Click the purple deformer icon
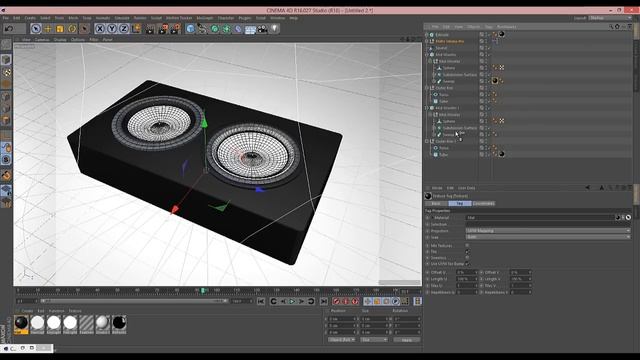Viewport: 640px width, 360px height. (238, 29)
